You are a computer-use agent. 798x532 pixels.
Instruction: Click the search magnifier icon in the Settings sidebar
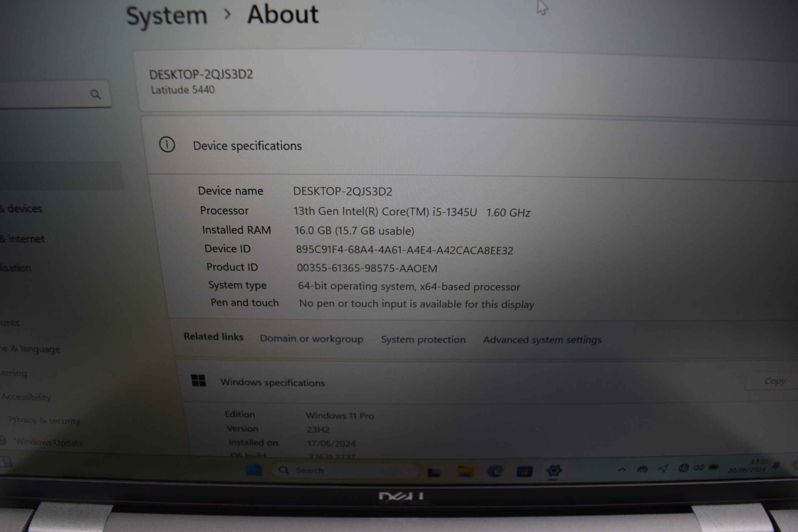tap(95, 94)
